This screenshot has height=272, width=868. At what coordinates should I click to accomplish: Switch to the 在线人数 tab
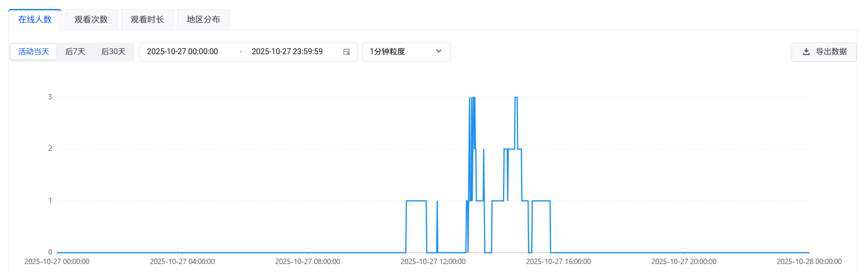click(x=35, y=20)
